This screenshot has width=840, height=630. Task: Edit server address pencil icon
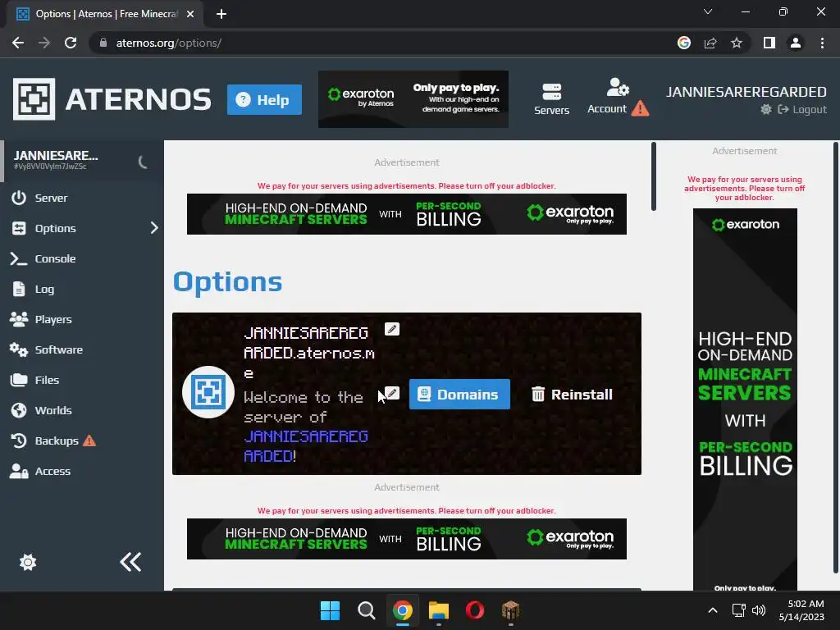[392, 329]
